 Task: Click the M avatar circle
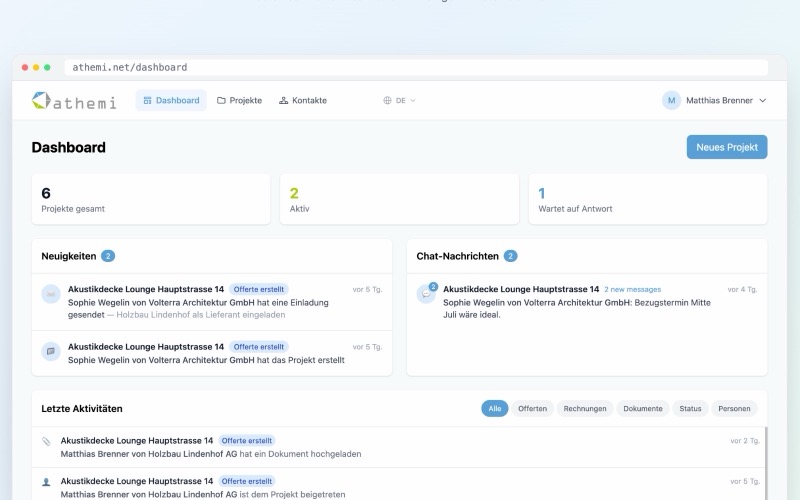(671, 101)
